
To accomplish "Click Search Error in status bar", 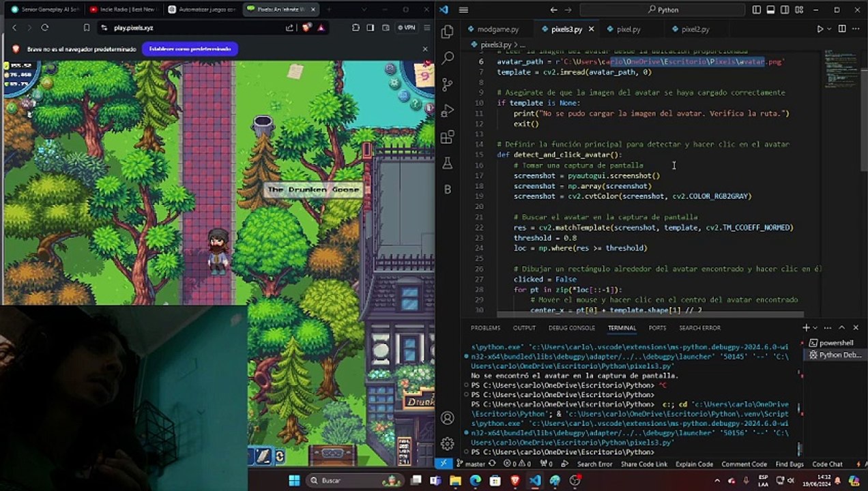I will click(x=594, y=464).
